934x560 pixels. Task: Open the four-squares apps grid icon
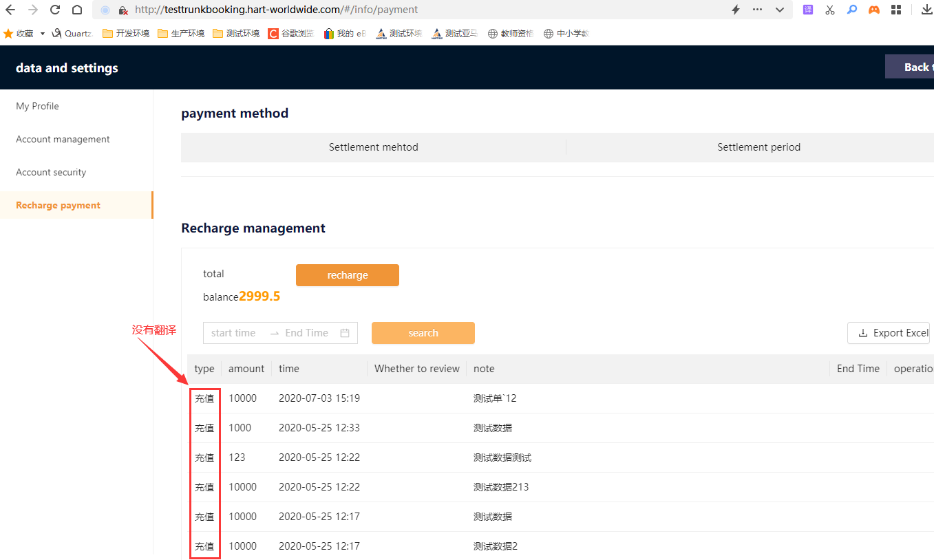point(895,10)
